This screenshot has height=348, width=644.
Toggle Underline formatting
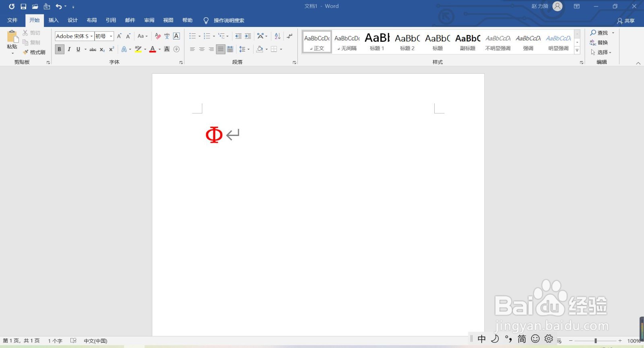78,49
